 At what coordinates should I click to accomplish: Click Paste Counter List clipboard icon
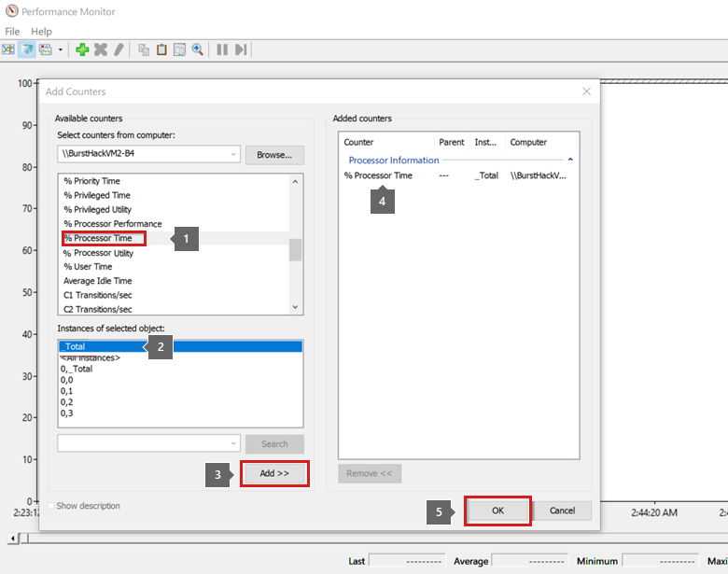coord(161,49)
